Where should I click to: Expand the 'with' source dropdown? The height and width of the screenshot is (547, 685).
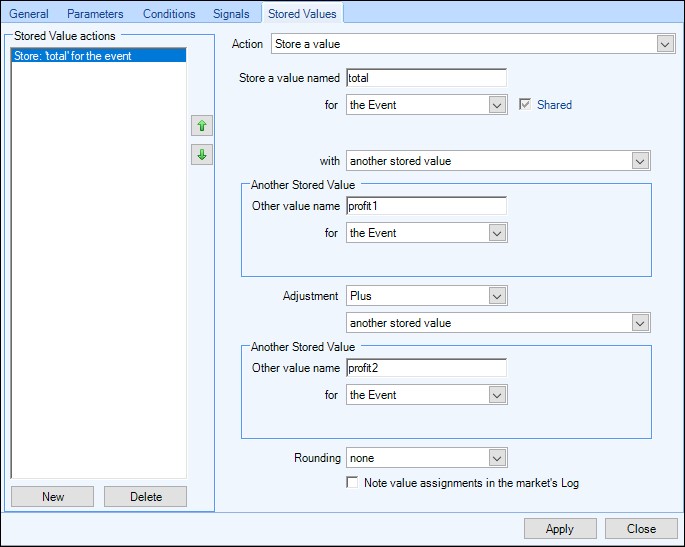point(498,161)
